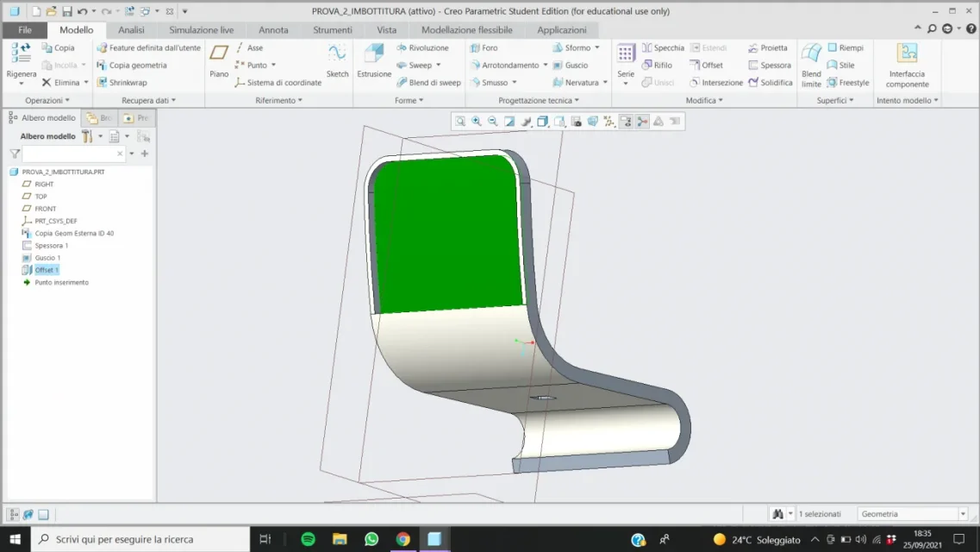This screenshot has height=552, width=980.
Task: Open the Sformo draft dropdown arrow
Action: click(596, 47)
